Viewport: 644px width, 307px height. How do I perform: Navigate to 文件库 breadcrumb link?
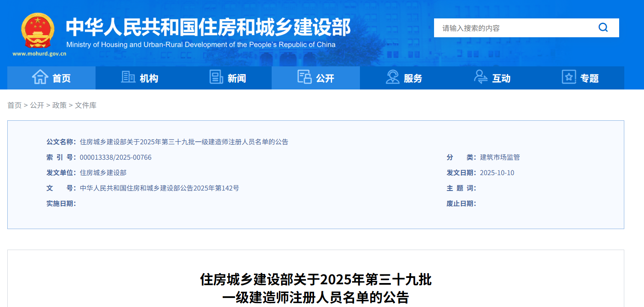(x=86, y=105)
